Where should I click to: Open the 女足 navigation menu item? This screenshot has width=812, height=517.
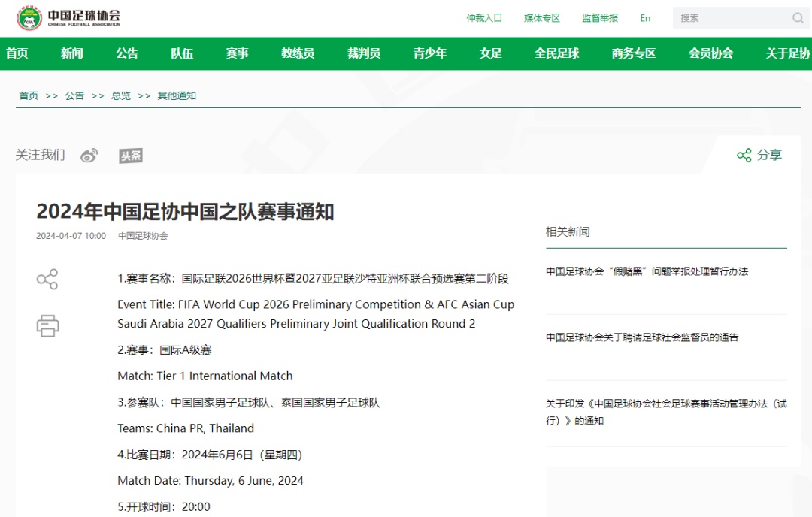tap(490, 53)
